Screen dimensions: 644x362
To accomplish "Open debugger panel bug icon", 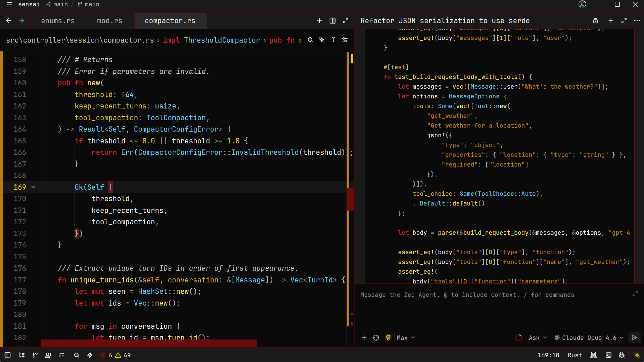I will [622, 355].
